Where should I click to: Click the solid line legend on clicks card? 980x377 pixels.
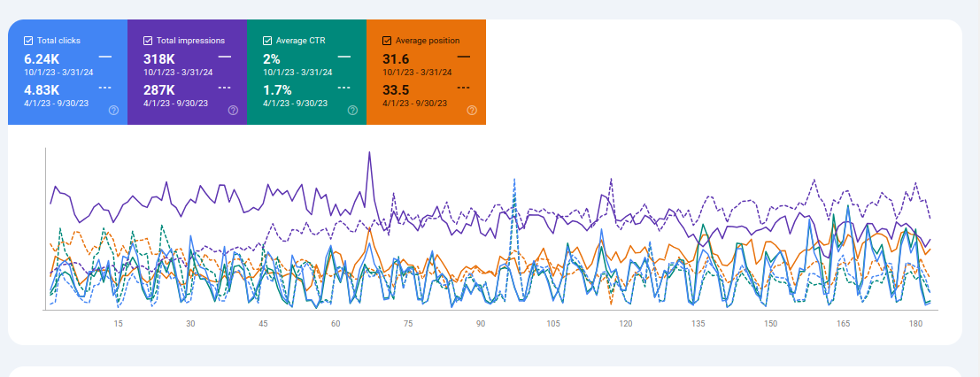coord(105,57)
